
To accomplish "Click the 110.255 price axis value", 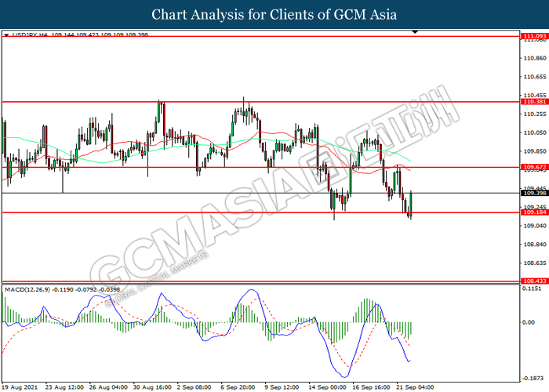I will pos(535,114).
